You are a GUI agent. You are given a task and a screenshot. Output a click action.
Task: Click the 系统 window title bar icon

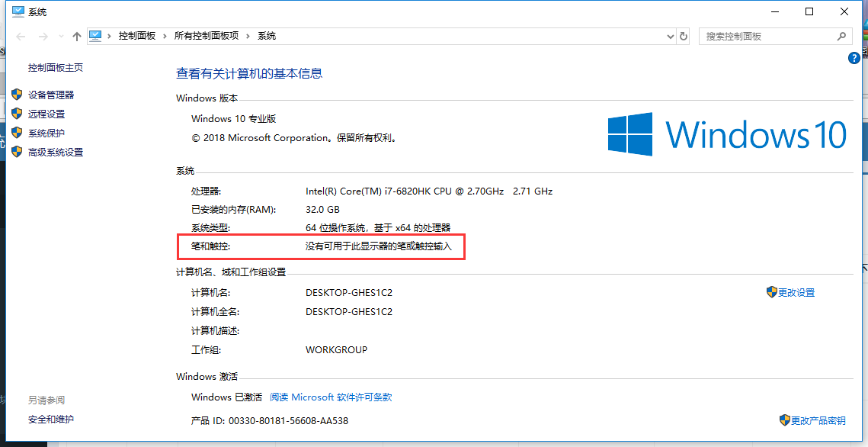tap(18, 11)
